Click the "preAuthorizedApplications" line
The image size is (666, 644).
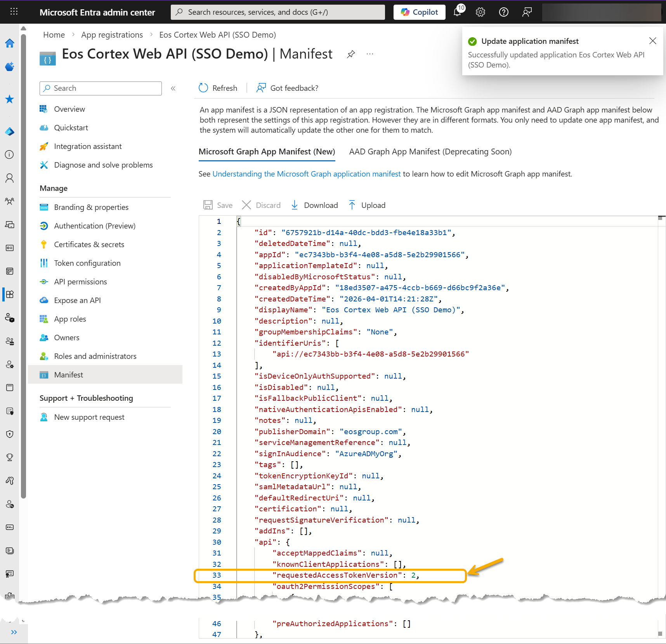(342, 624)
